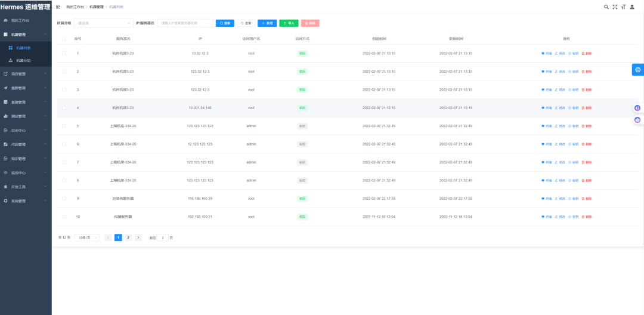Open terminal (终端) for row 5
Screen dimensions: 644x315
pyautogui.click(x=547, y=126)
